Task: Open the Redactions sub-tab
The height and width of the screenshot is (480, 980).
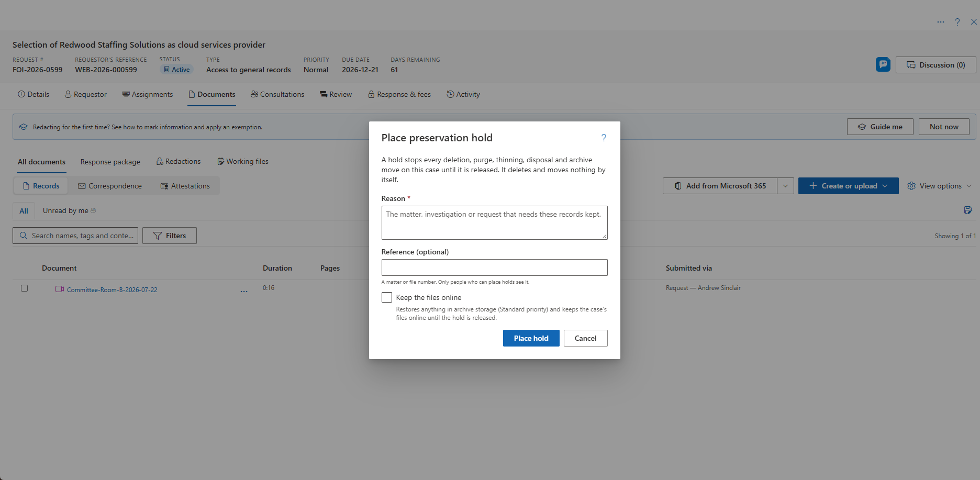Action: tap(179, 162)
